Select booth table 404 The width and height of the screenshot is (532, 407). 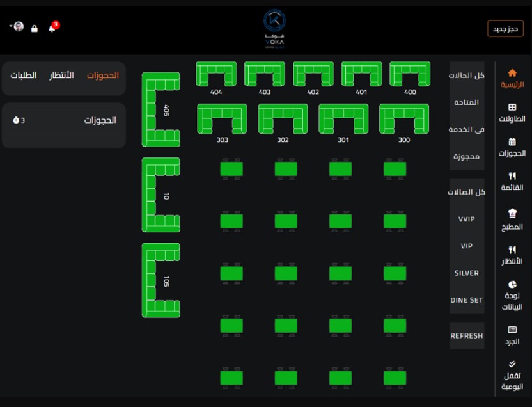(x=216, y=74)
